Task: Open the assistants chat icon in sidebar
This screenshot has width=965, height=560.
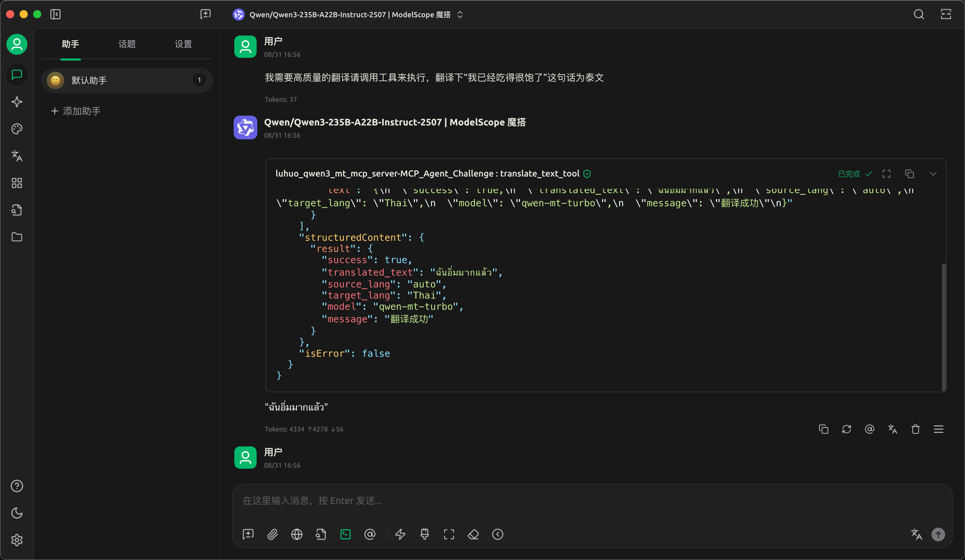Action: pos(17,75)
